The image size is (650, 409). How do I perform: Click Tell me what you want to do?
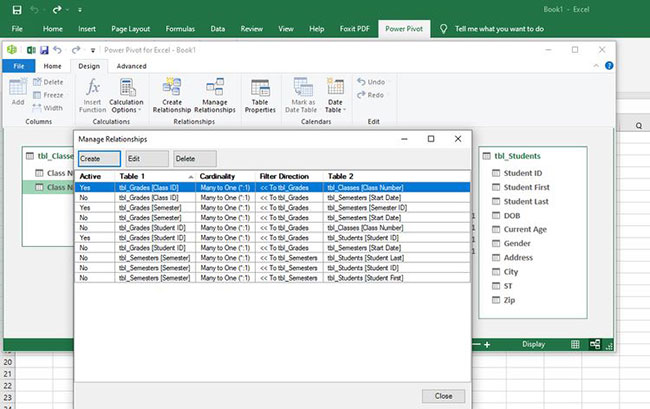click(x=498, y=29)
